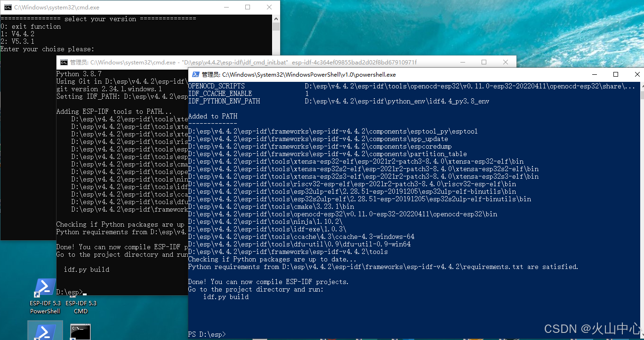Click the '0: exit function' option line
Screen dimensions: 644x340
(x=31, y=26)
